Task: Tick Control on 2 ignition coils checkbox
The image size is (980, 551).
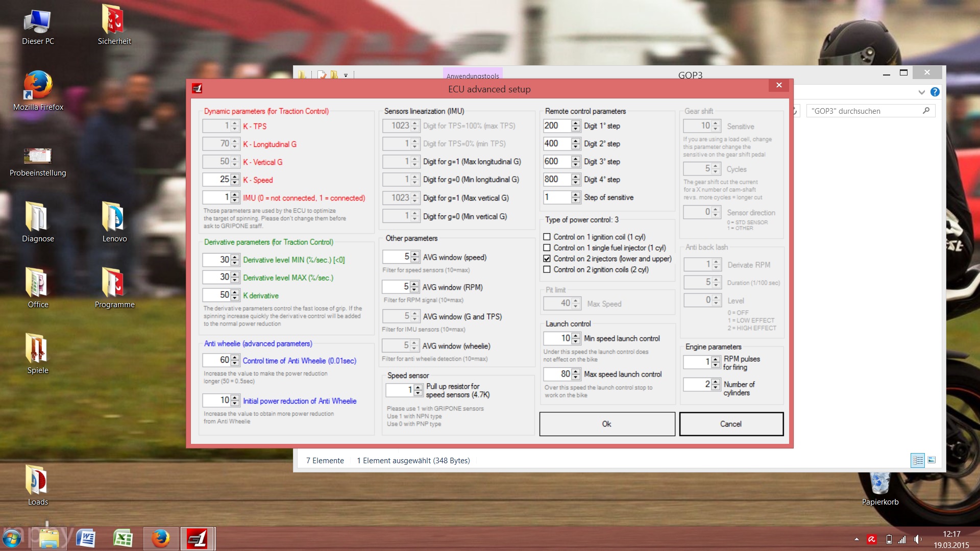Action: (547, 269)
